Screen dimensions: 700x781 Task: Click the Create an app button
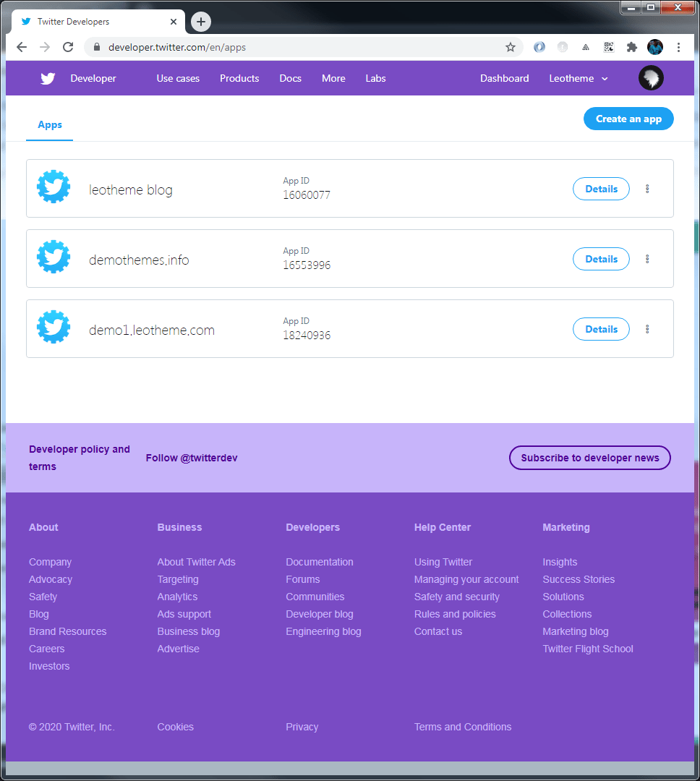point(628,119)
